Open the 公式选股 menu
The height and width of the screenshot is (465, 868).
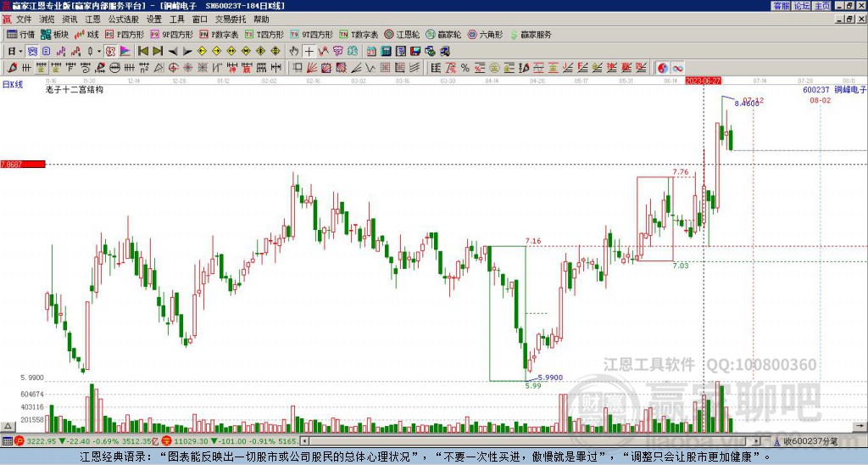coord(124,20)
